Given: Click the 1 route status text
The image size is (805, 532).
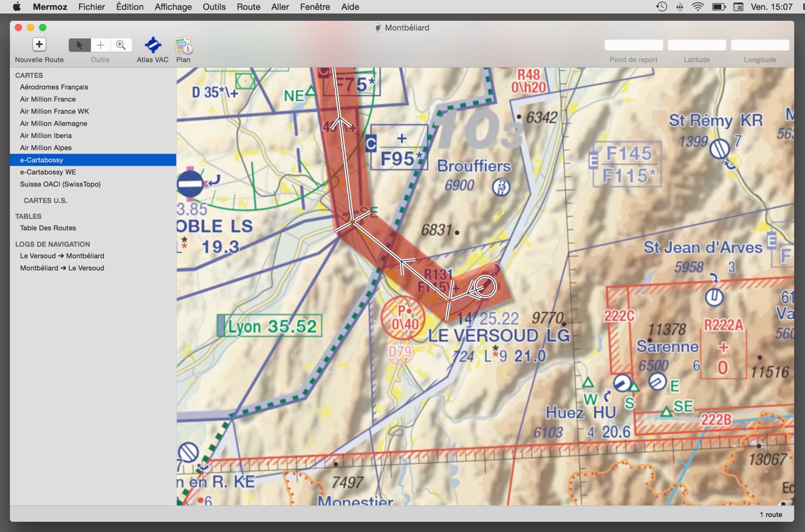Looking at the screenshot, I should click(x=770, y=514).
